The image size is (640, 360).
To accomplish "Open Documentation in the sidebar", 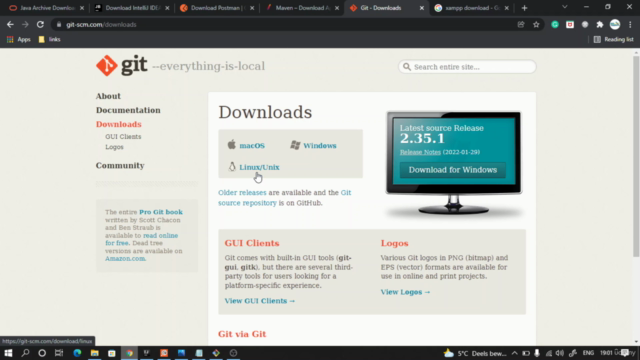I will (128, 110).
